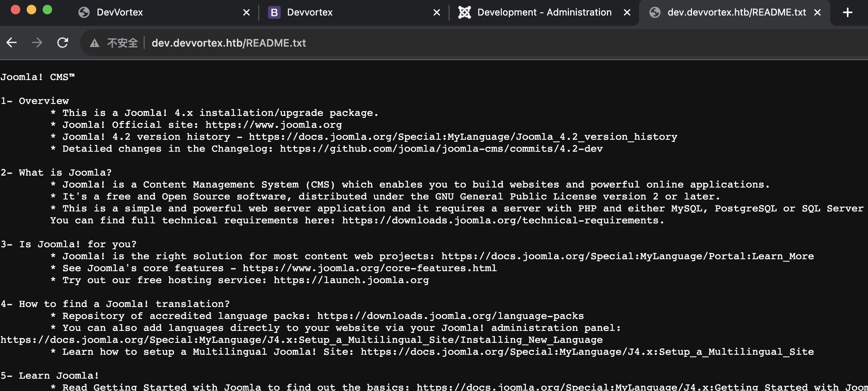Focus the address bar URL dev.devvortex.htb/README.txt

pos(229,43)
